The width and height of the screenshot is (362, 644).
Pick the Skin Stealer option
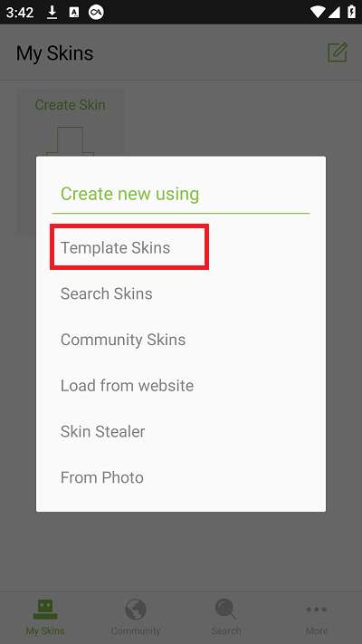point(102,432)
